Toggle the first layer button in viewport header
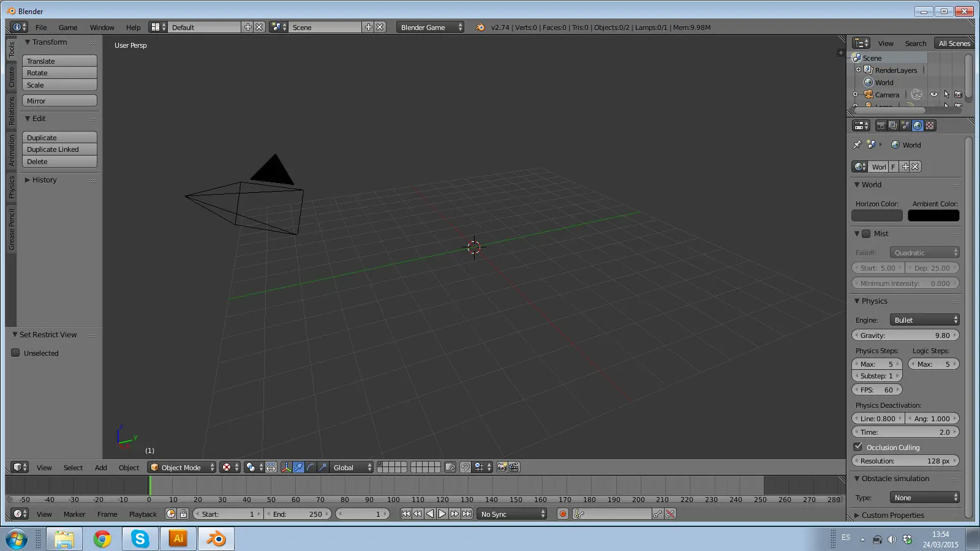The image size is (980, 551). pos(380,465)
